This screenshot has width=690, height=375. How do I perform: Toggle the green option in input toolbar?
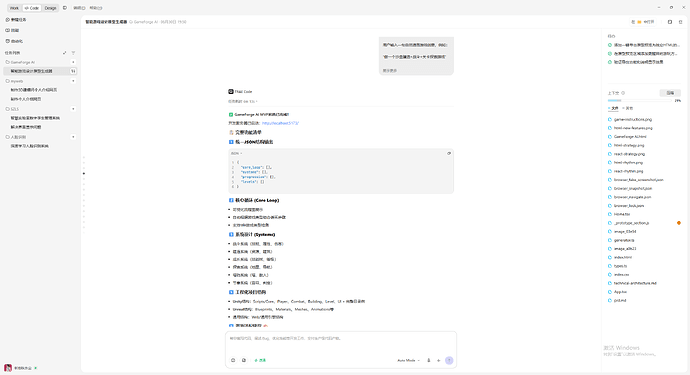pos(260,360)
